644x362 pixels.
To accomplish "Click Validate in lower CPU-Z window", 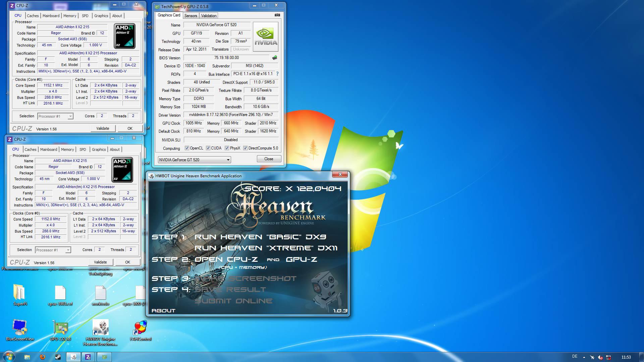I will (x=100, y=262).
